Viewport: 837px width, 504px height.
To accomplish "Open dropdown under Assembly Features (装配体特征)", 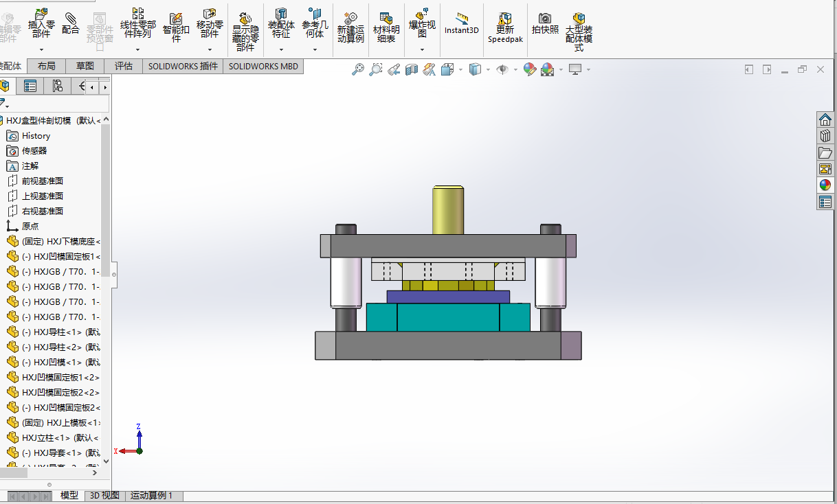I will pyautogui.click(x=281, y=49).
